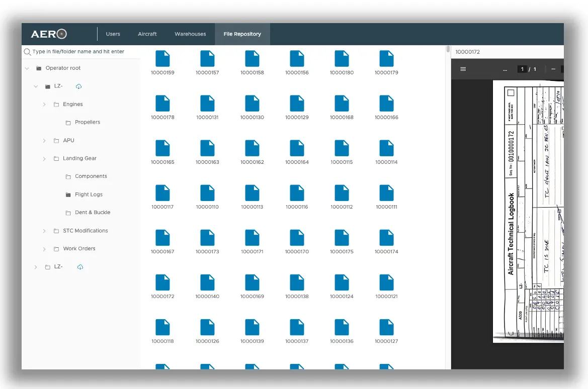Open file icon 10000159
The height and width of the screenshot is (389, 588).
(x=162, y=59)
